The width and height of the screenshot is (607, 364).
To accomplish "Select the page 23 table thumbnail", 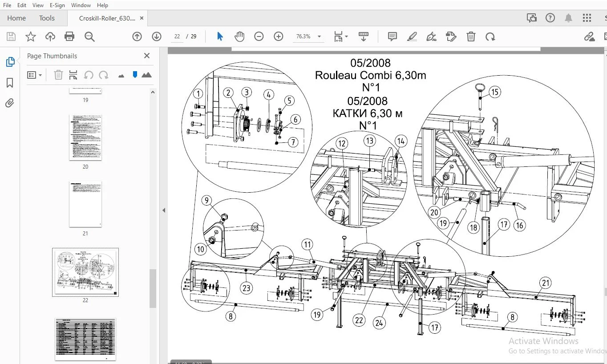I will click(85, 339).
